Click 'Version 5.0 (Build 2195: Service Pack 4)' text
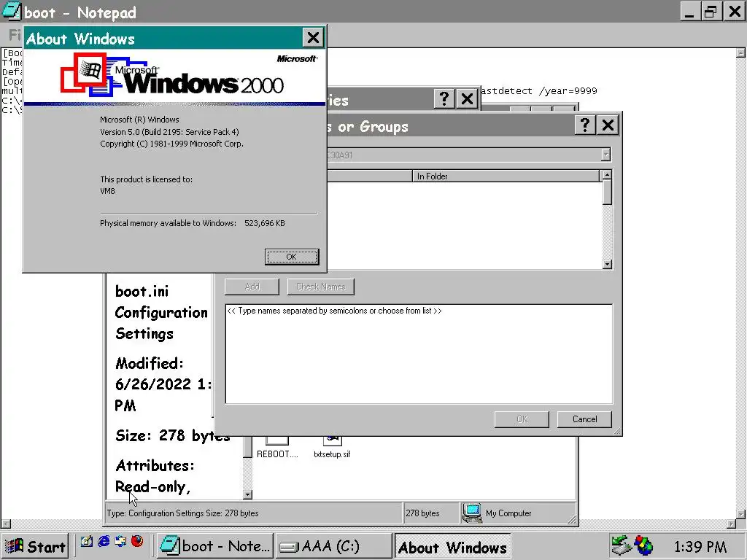 click(x=169, y=132)
